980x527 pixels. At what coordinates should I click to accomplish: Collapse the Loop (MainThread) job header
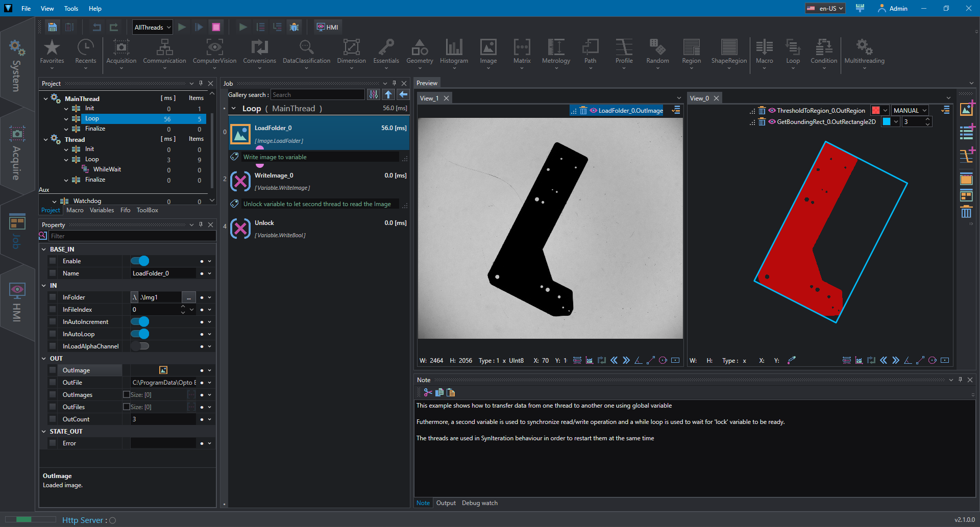[234, 109]
